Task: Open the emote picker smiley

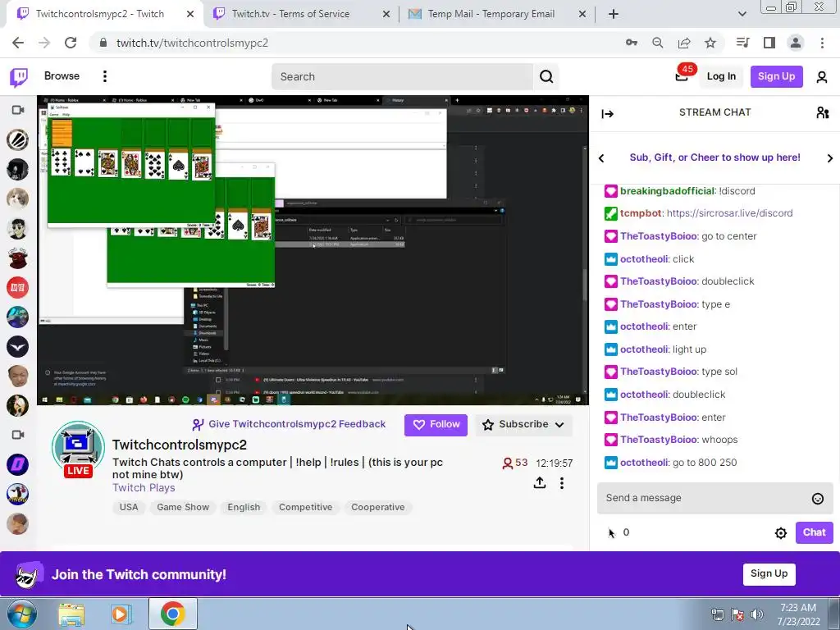Action: [x=818, y=499]
